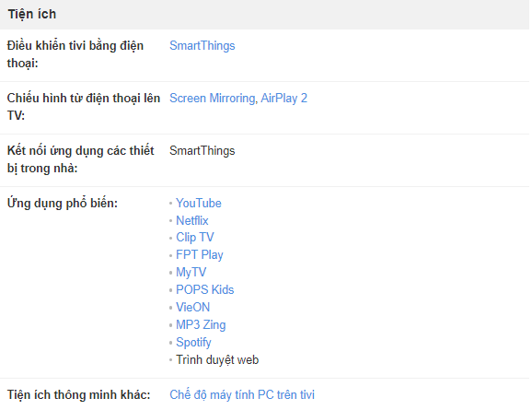The height and width of the screenshot is (410, 532).
Task: Select the plain SmartThings home devices text
Action: pos(202,150)
